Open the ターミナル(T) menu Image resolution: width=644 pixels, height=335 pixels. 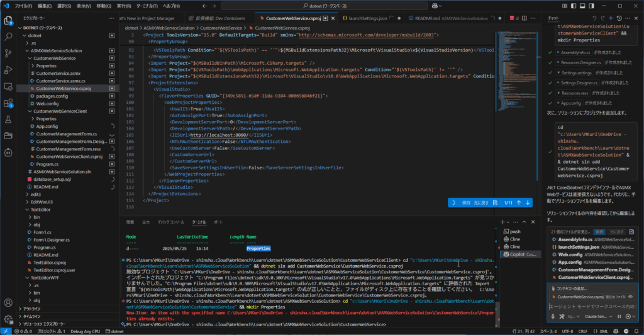tap(147, 6)
